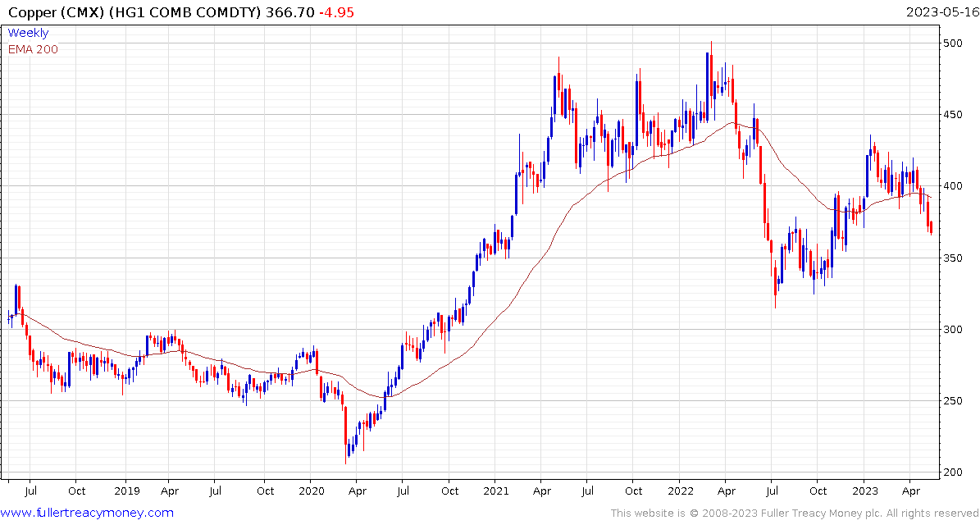The image size is (980, 525).
Task: Click the Fuller Treacy Money copyright notice
Action: [794, 514]
